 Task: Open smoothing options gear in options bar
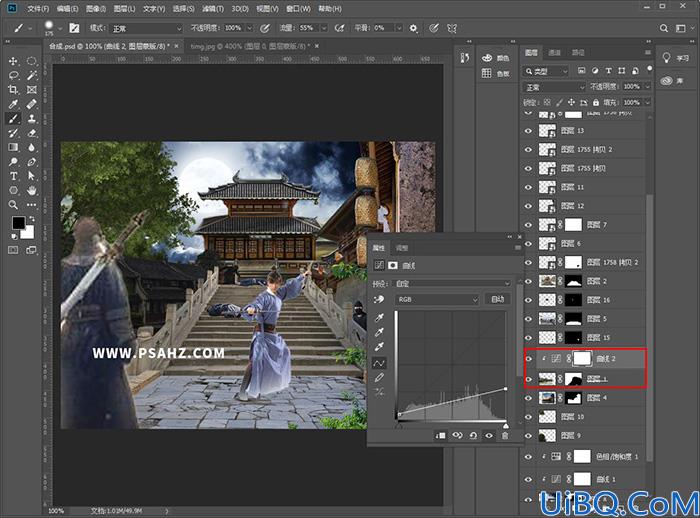[x=413, y=28]
